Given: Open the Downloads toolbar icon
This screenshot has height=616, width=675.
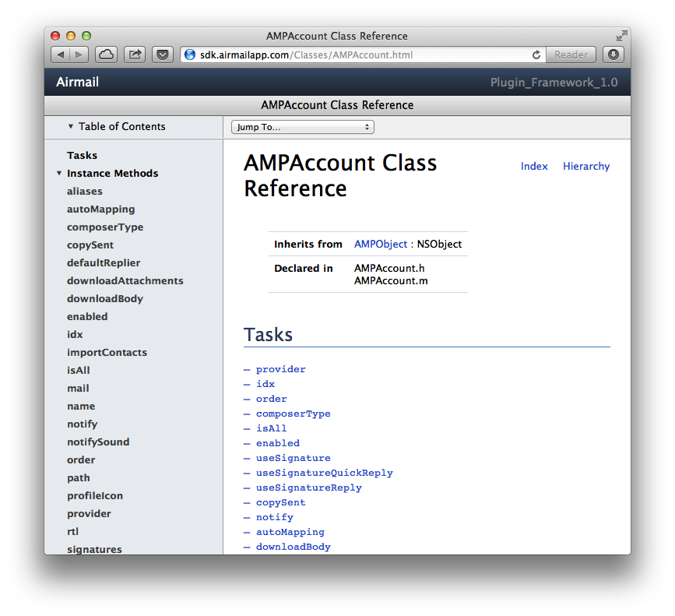Looking at the screenshot, I should point(613,55).
